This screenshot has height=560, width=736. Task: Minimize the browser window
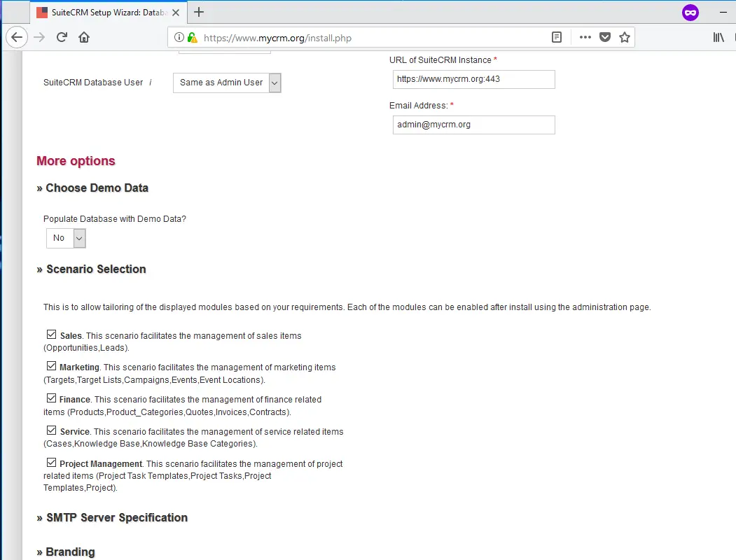(723, 12)
